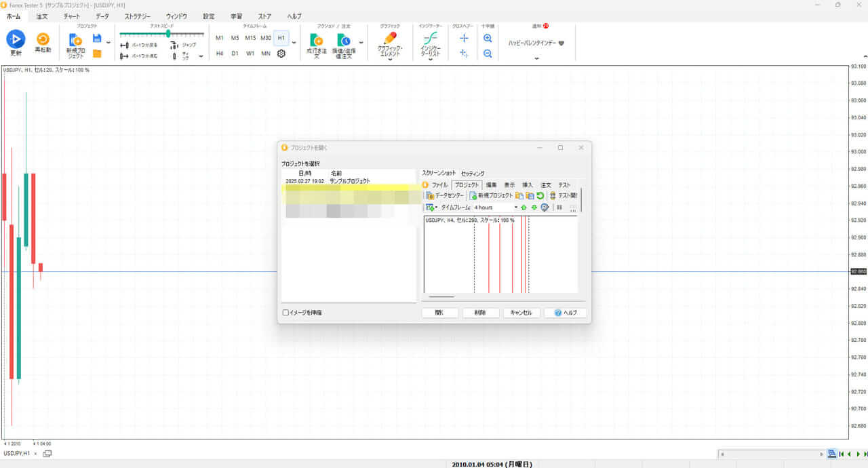The width and height of the screenshot is (868, 468).
Task: Select the サンプルプロジェクト row in project list
Action: (349, 181)
